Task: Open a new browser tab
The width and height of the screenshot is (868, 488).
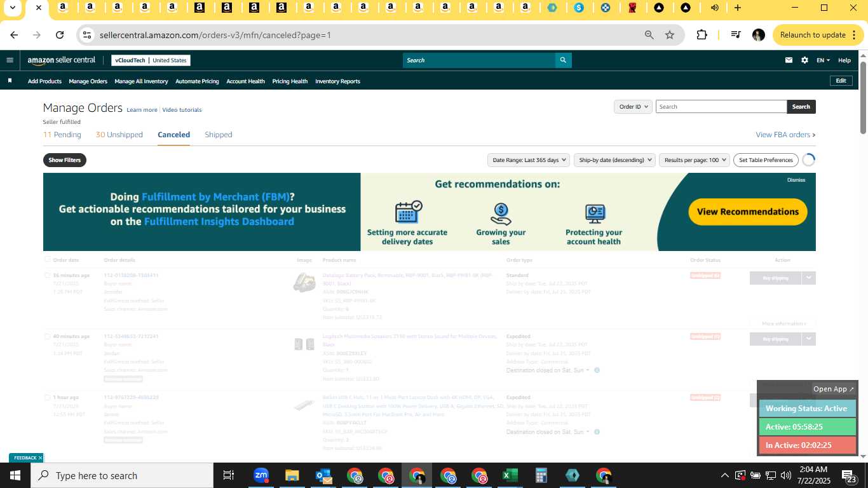Action: pyautogui.click(x=737, y=8)
